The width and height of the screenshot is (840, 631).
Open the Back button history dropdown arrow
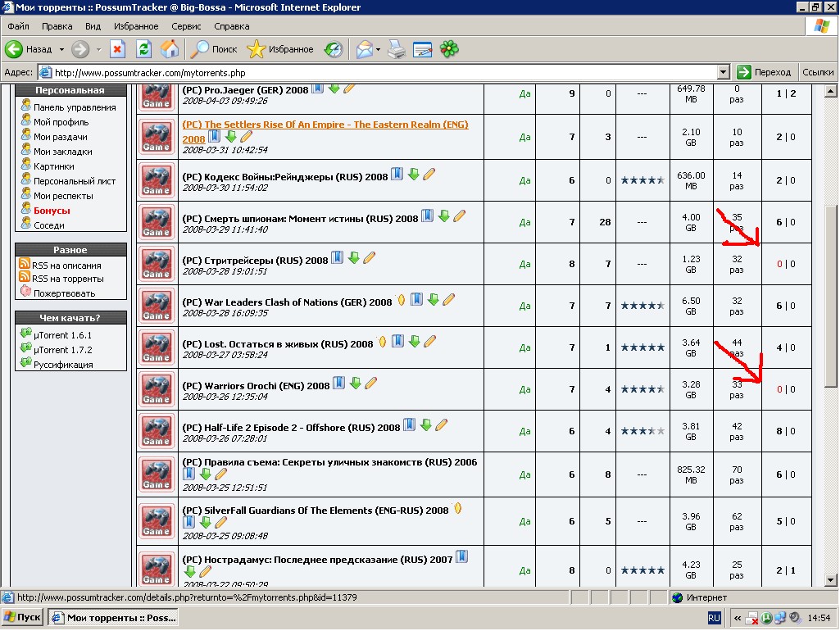[61, 49]
